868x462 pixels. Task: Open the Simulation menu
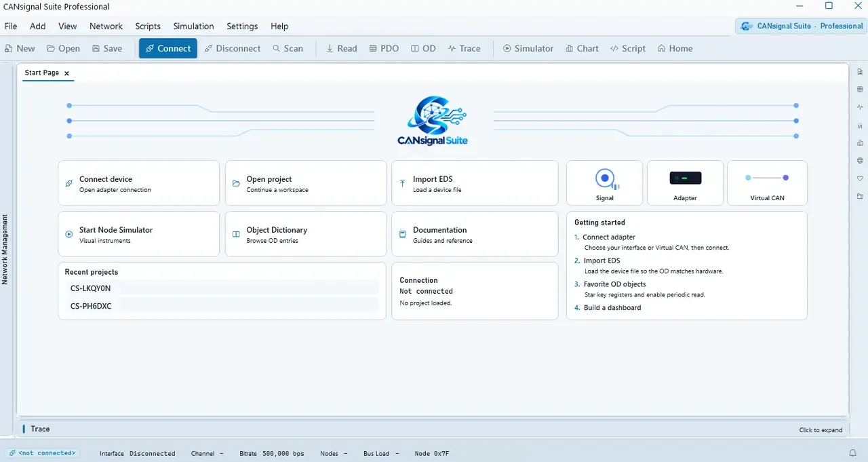click(193, 26)
